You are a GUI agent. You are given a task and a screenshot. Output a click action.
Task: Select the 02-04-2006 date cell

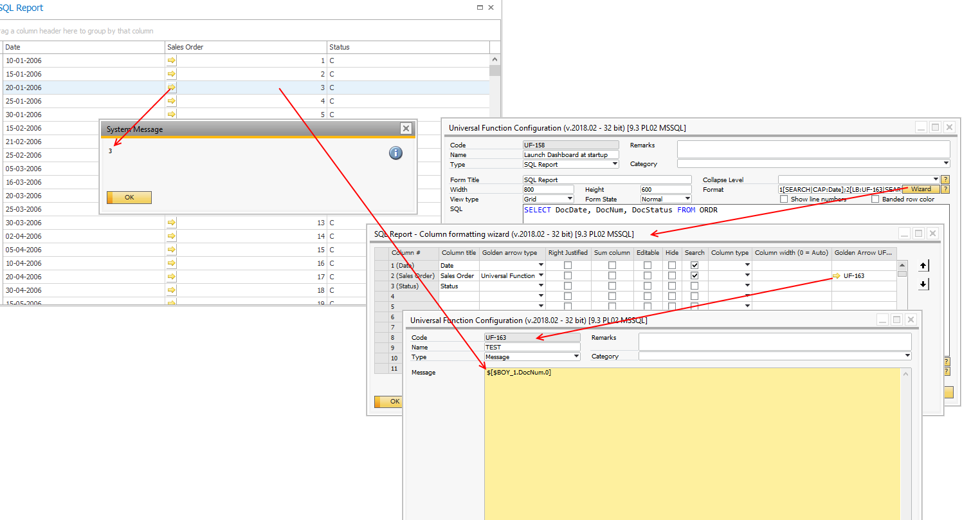84,236
